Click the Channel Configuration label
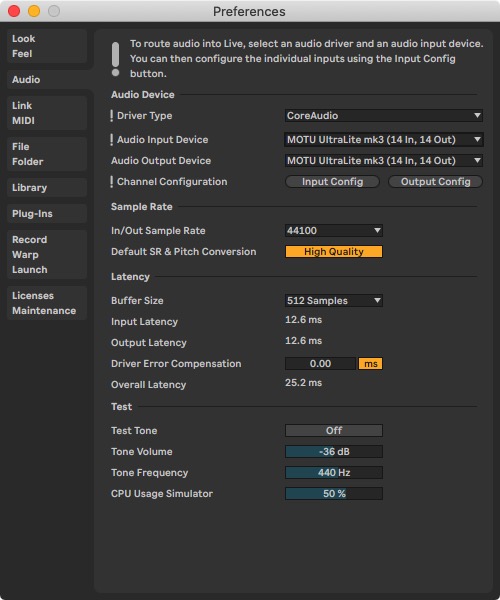Screen dimensions: 500x600 [x=172, y=182]
